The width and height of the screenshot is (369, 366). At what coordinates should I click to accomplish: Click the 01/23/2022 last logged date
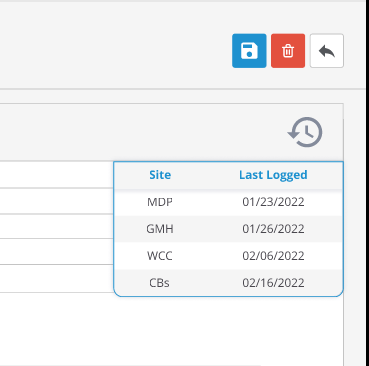coord(273,202)
